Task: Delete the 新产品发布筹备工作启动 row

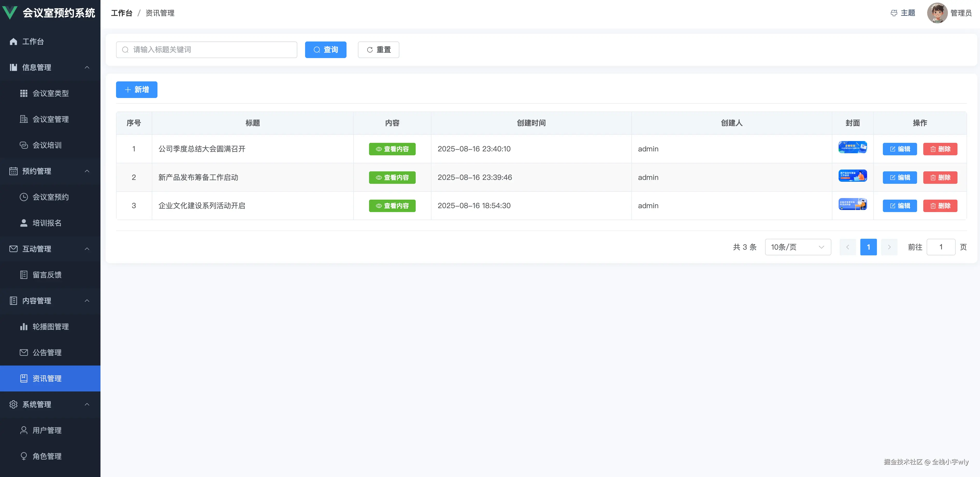Action: [x=940, y=177]
